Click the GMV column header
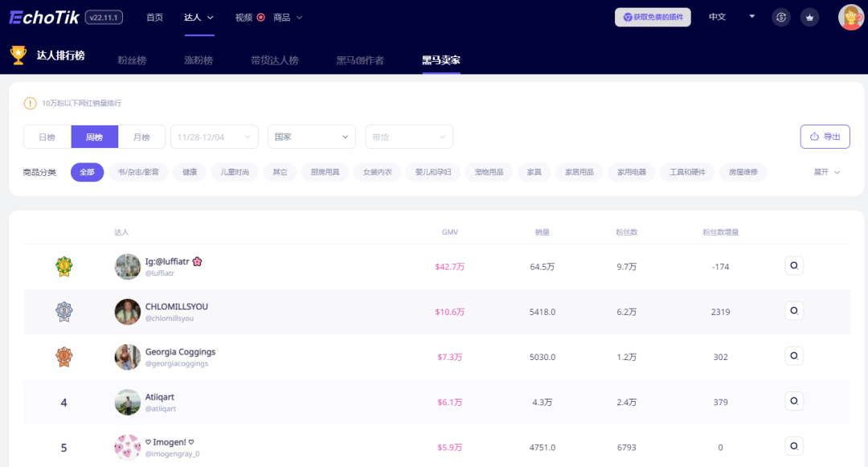868x467 pixels. point(450,231)
